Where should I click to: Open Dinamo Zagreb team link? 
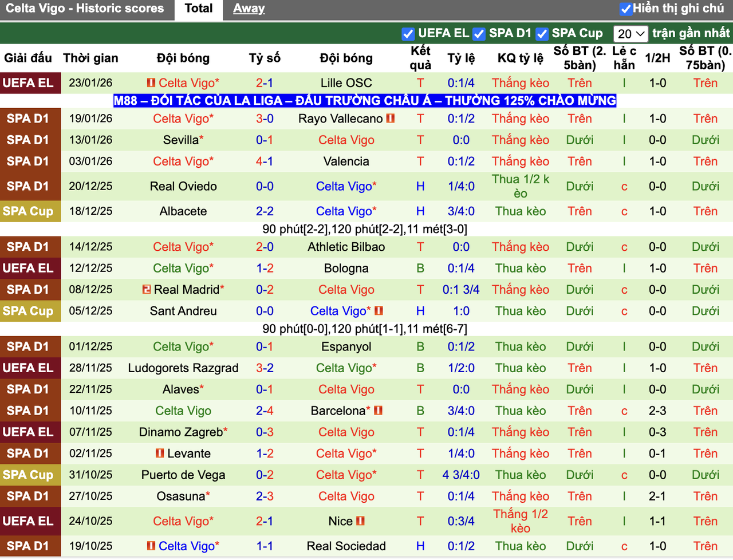click(181, 432)
